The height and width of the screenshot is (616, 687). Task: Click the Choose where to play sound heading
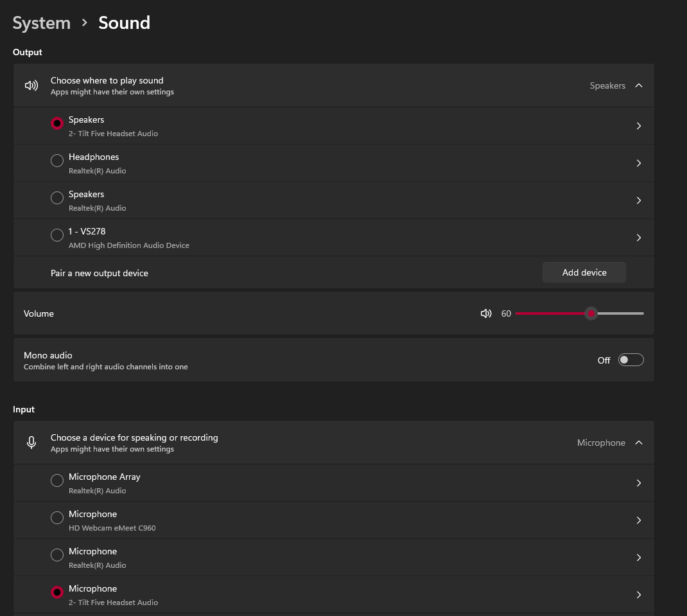point(107,80)
